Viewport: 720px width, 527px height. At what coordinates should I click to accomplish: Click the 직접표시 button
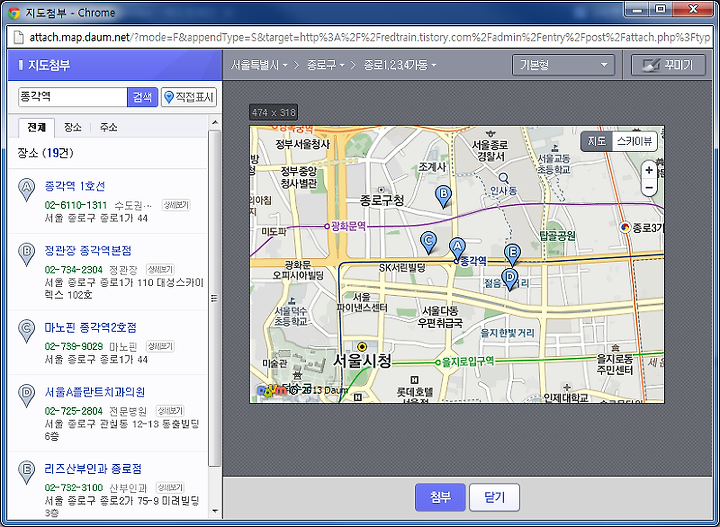[x=189, y=97]
